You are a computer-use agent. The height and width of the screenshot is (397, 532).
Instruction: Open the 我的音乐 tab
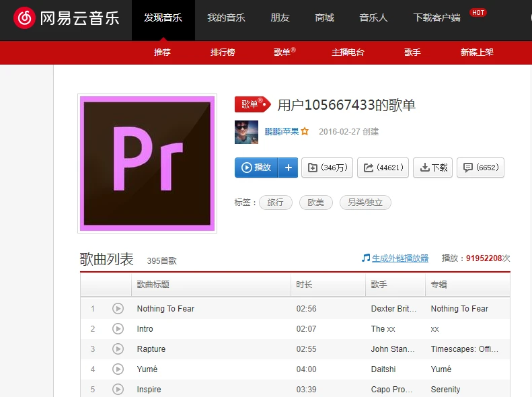point(226,17)
